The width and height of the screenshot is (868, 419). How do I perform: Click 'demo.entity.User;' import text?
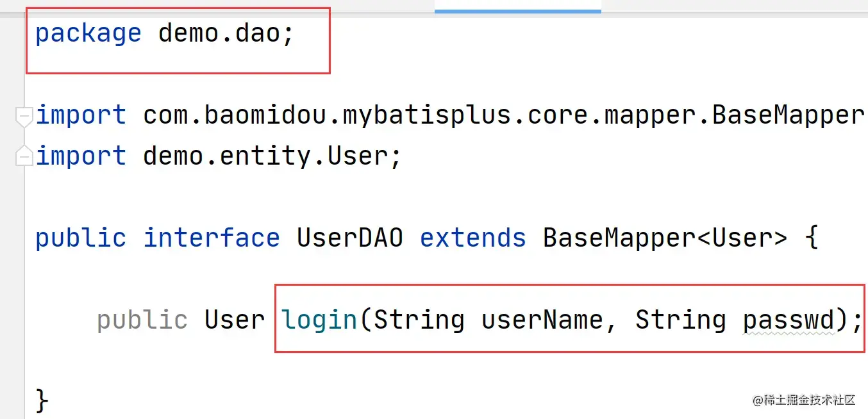point(272,156)
